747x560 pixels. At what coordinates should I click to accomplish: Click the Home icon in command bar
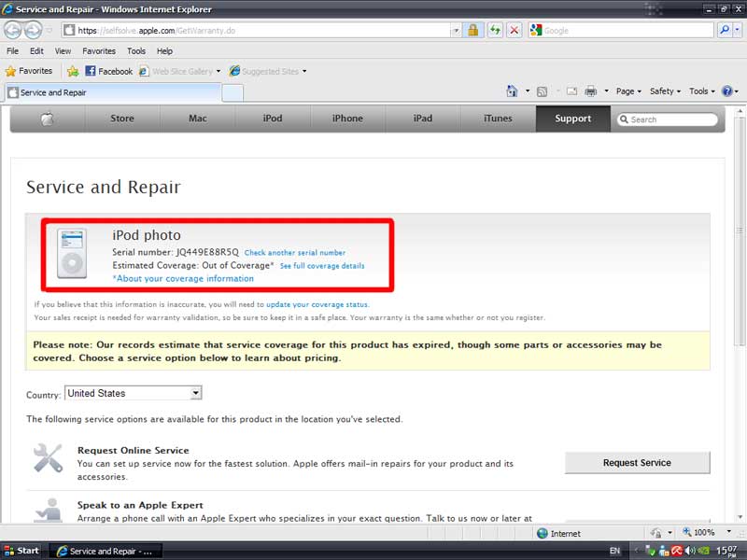512,91
